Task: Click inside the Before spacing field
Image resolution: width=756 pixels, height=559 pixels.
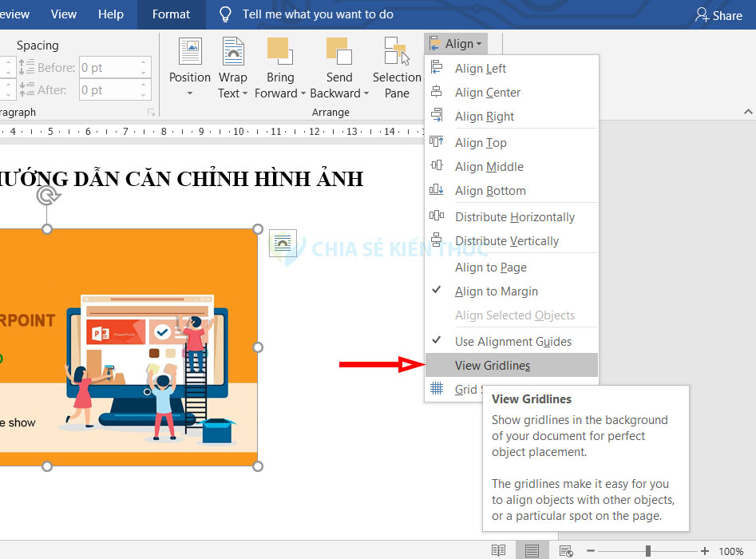Action: pyautogui.click(x=109, y=67)
